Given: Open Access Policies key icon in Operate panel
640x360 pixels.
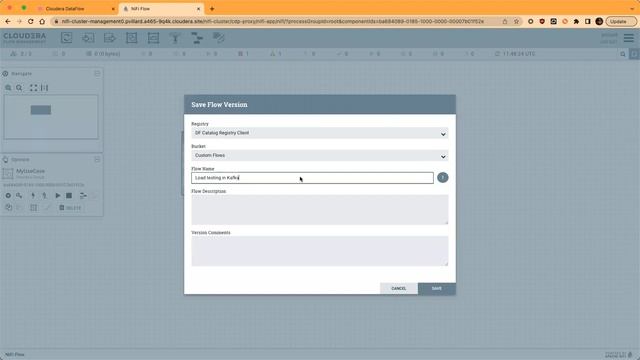Looking at the screenshot, I should coord(19,196).
